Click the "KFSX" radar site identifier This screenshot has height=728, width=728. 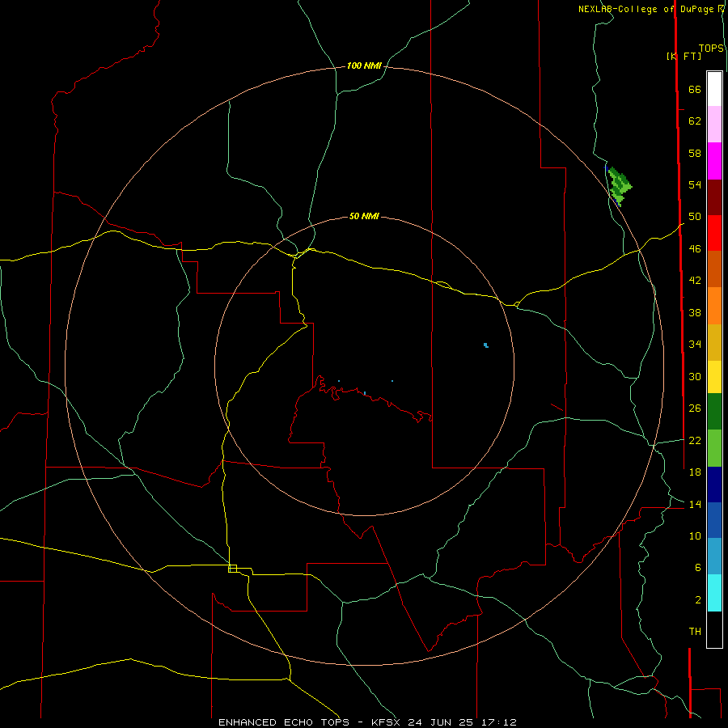tap(385, 722)
